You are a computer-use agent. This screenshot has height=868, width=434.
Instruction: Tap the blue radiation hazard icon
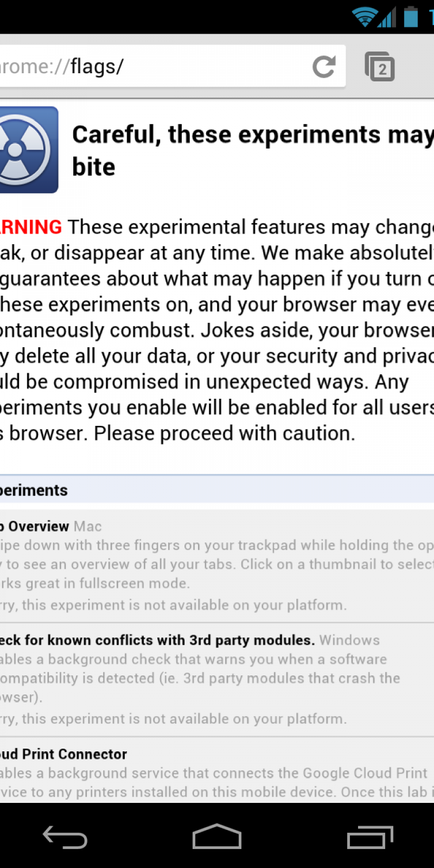[27, 150]
